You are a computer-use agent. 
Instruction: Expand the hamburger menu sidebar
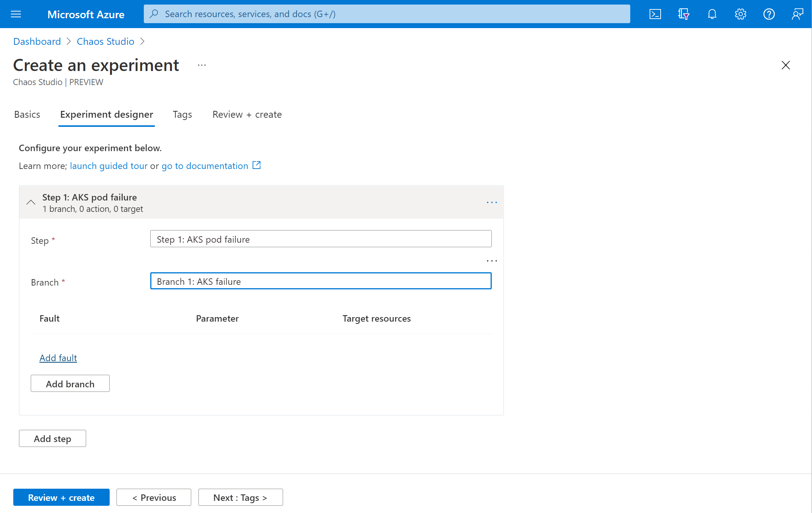point(16,13)
